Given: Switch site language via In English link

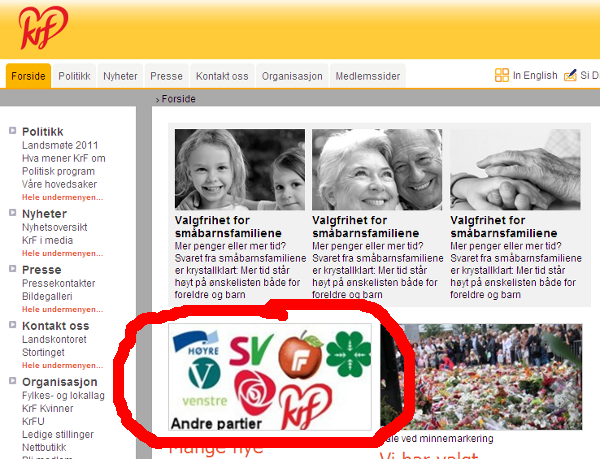Looking at the screenshot, I should [x=535, y=75].
